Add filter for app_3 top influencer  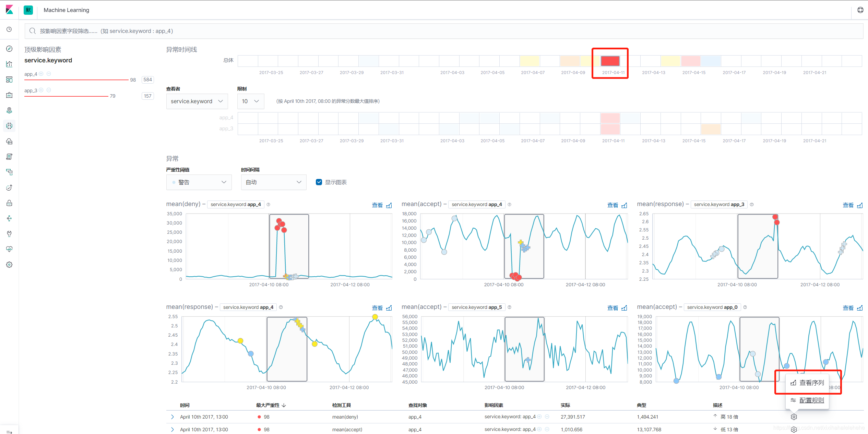pos(41,90)
